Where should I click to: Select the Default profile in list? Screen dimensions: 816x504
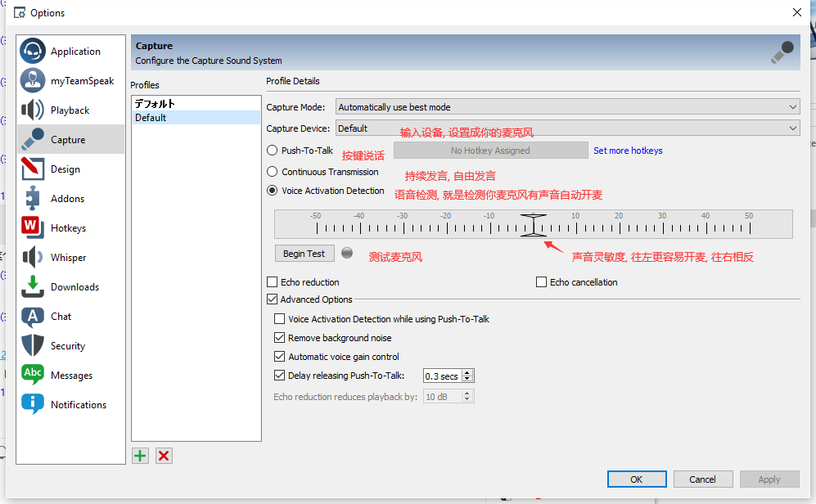click(196, 118)
